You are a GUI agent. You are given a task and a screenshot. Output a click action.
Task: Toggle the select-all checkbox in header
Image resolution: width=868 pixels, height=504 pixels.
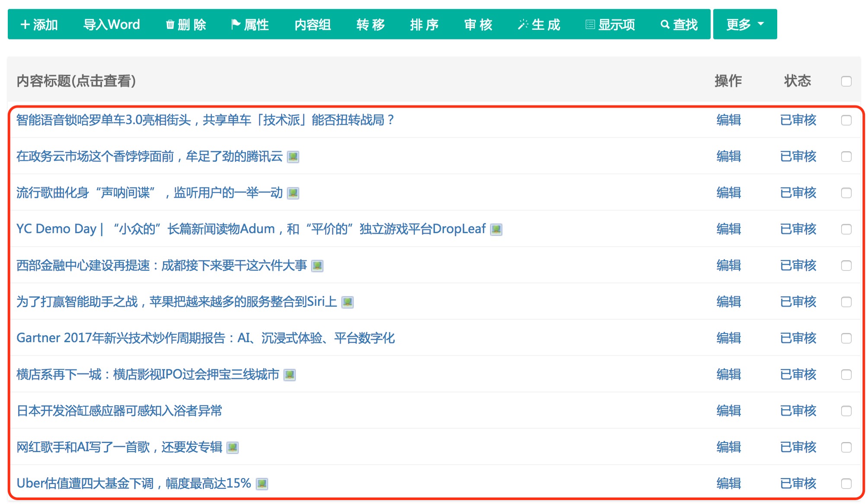click(x=846, y=81)
